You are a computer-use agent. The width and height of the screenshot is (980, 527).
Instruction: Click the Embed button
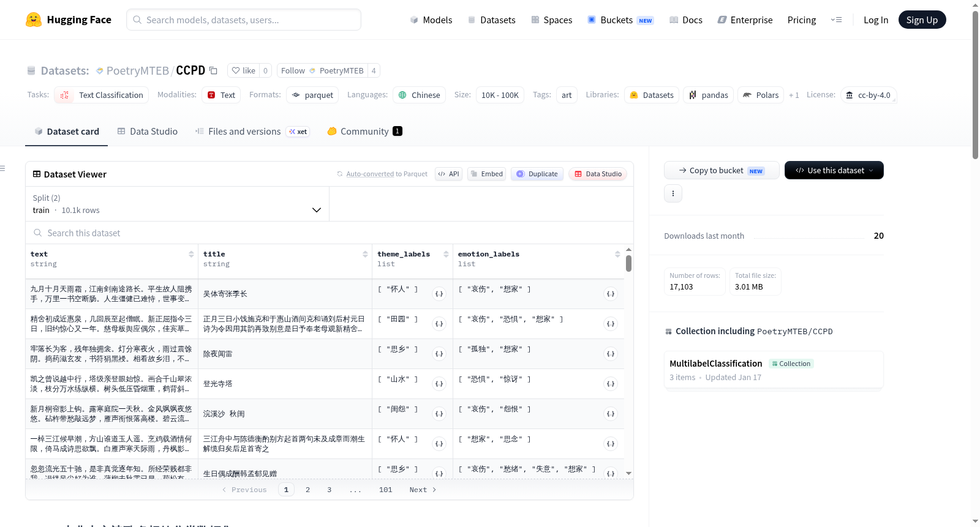click(x=486, y=174)
